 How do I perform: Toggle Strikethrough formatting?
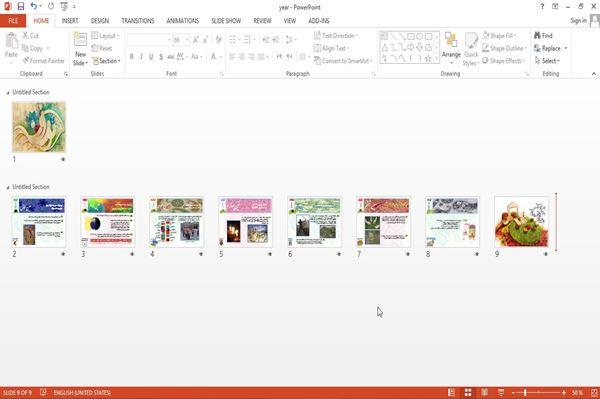pos(171,57)
